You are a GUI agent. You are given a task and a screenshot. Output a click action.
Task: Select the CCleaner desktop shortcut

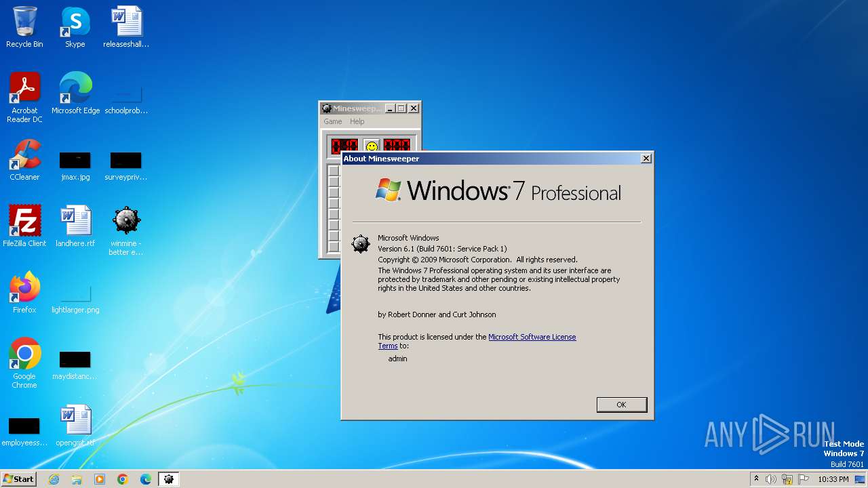[24, 160]
